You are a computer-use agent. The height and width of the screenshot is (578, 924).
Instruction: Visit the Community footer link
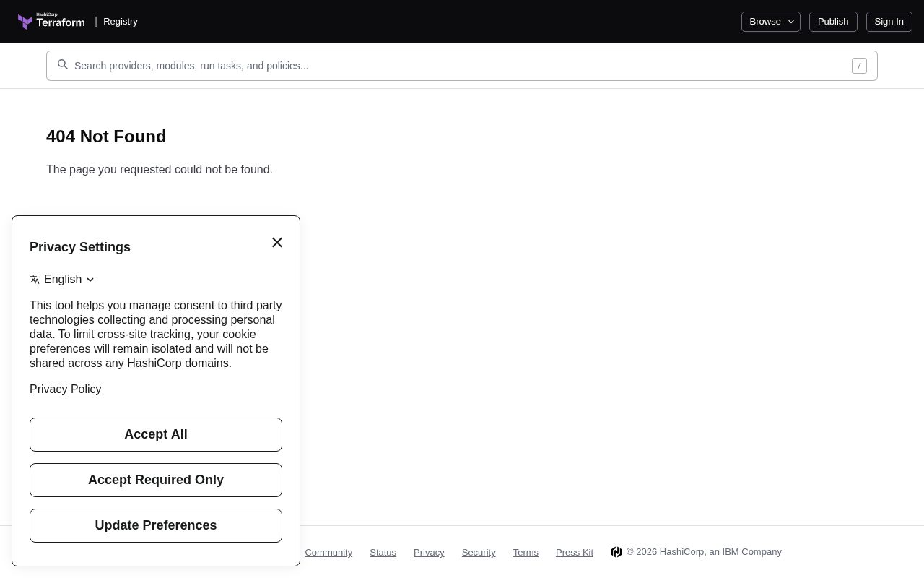click(x=328, y=553)
